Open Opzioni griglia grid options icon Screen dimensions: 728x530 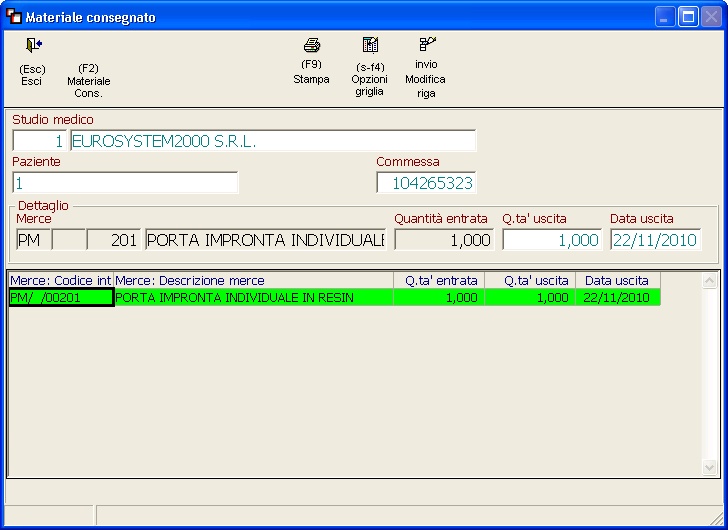click(x=370, y=45)
